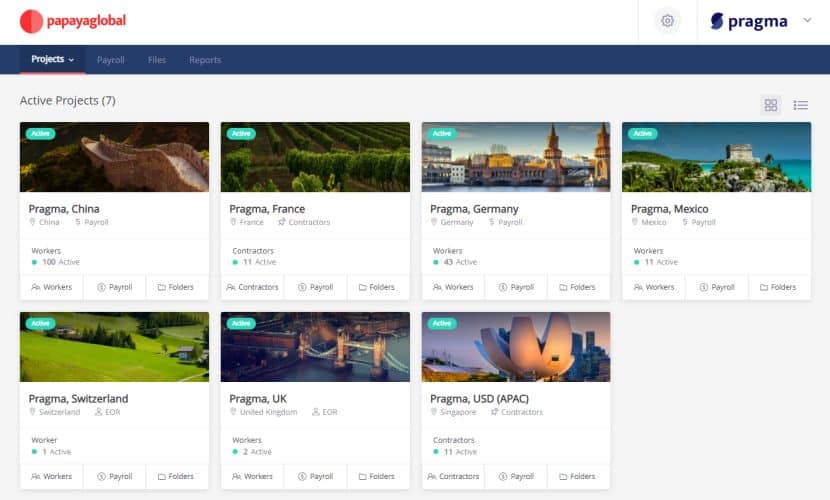Click Contractors icon on Pragma, France card
Viewport: 830px width, 500px height.
(231, 287)
